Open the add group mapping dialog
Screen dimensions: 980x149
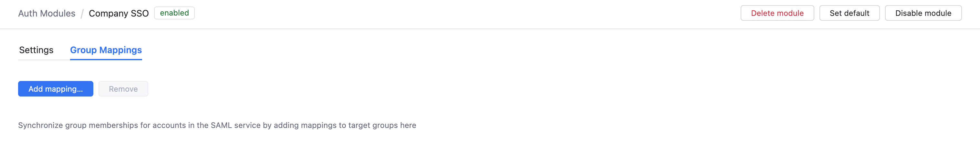56,89
